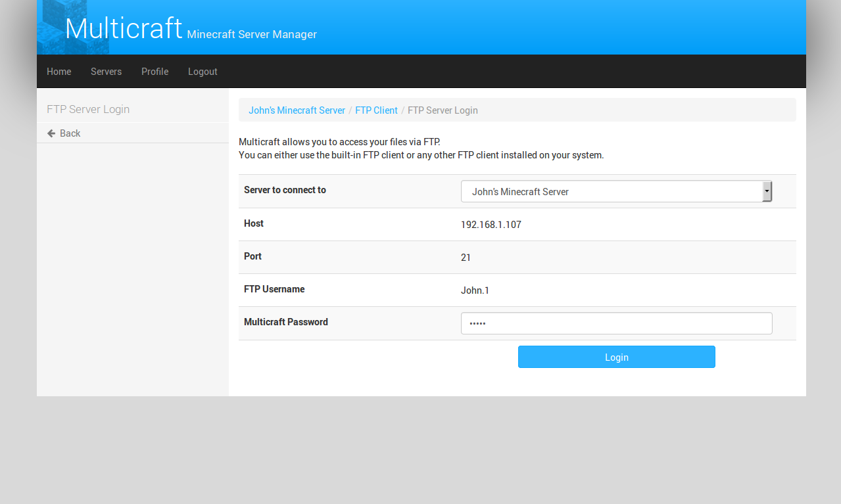Click FTP Server Login breadcrumb text
Screen dimensions: 841x504
[x=443, y=110]
